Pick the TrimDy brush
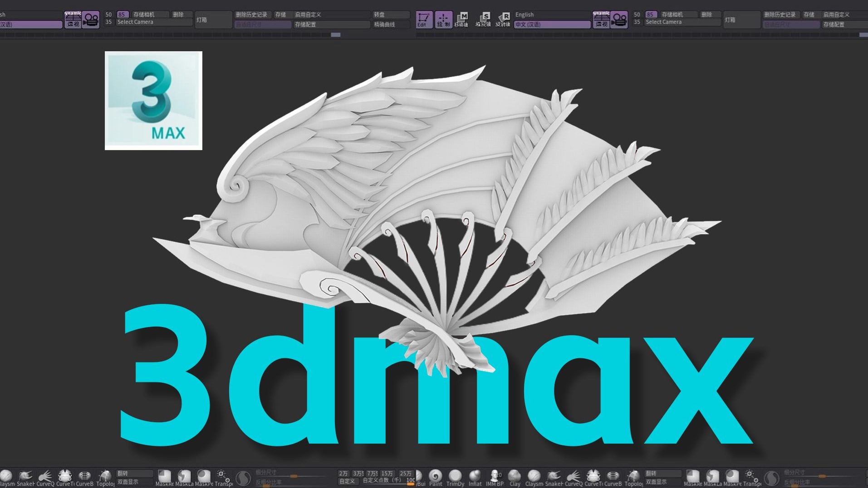This screenshot has height=488, width=868. point(455,478)
